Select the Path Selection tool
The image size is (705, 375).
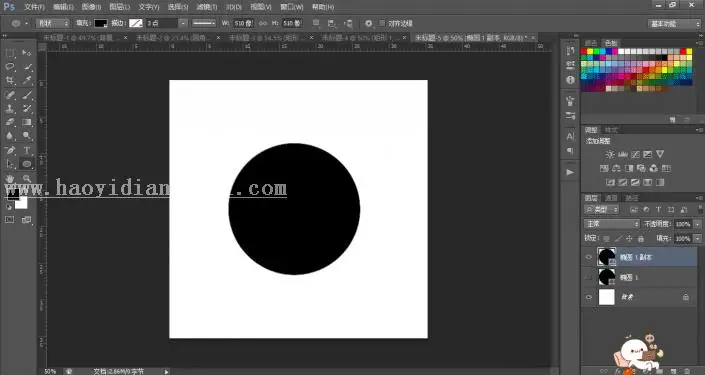10,164
